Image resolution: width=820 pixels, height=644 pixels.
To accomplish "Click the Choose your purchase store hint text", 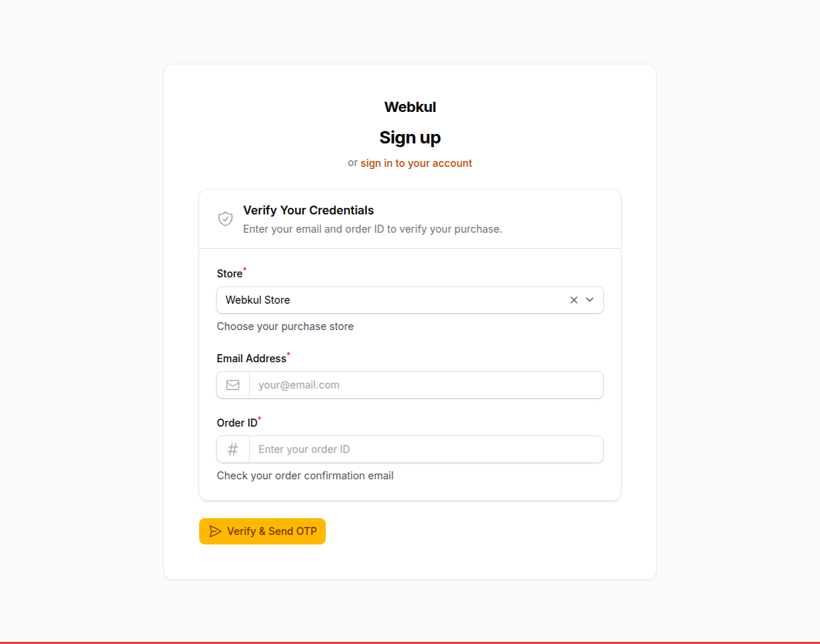I will click(x=285, y=326).
